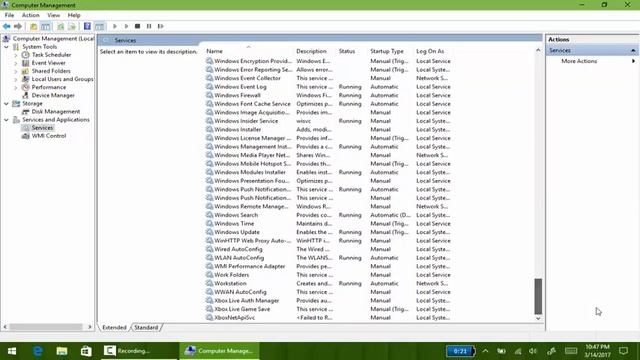Click the Forward arrow toolbar icon

coord(18,26)
